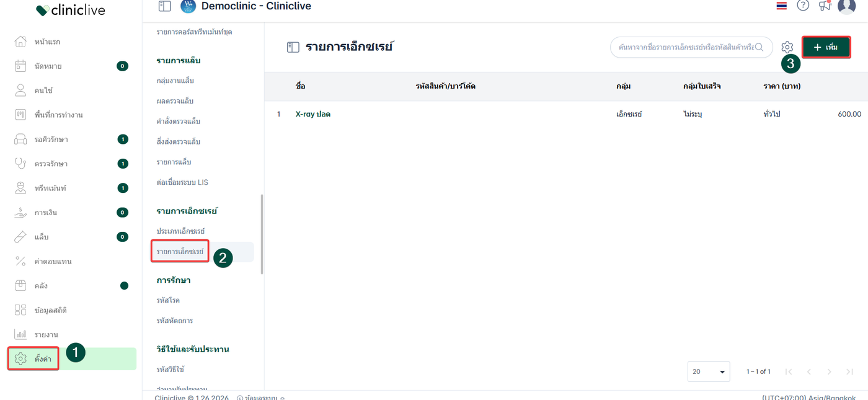Click the cliniclive heart logo
The image size is (868, 400).
[42, 10]
